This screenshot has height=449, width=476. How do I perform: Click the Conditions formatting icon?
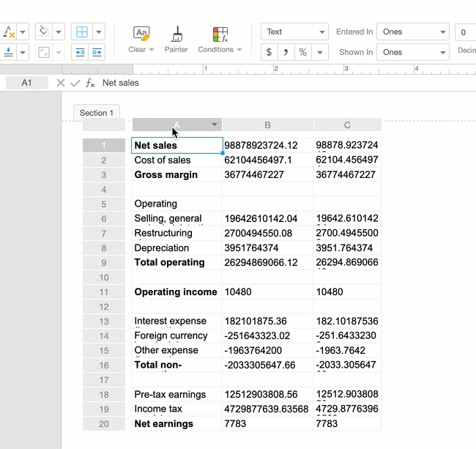[x=220, y=34]
